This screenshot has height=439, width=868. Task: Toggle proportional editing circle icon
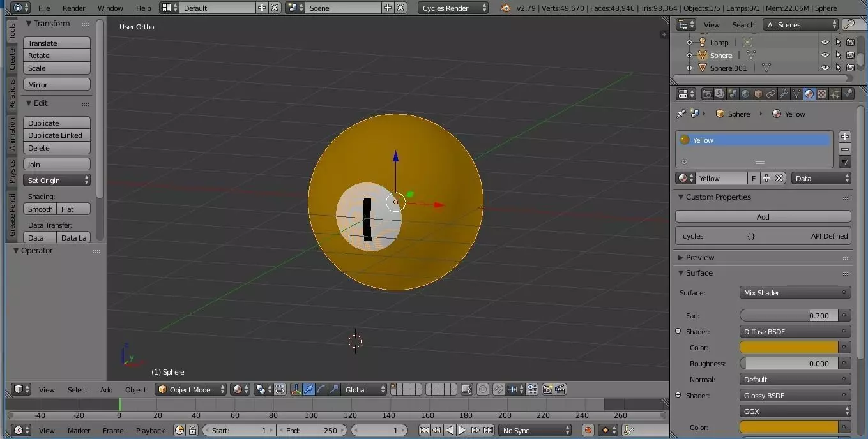[x=483, y=389]
